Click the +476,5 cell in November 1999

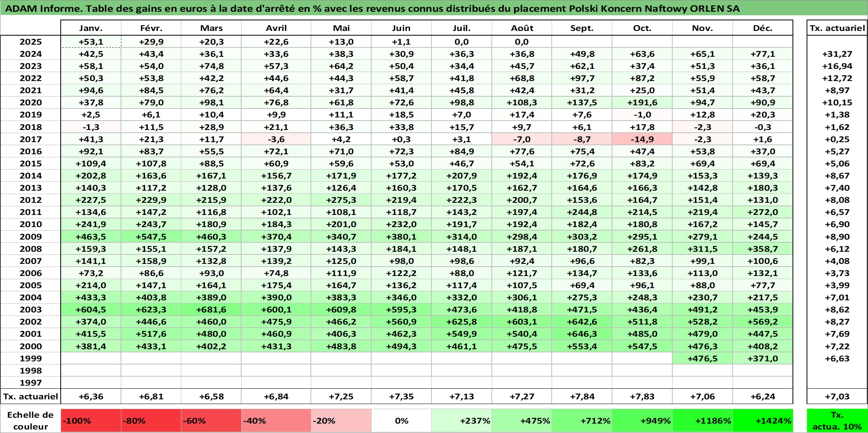(702, 358)
